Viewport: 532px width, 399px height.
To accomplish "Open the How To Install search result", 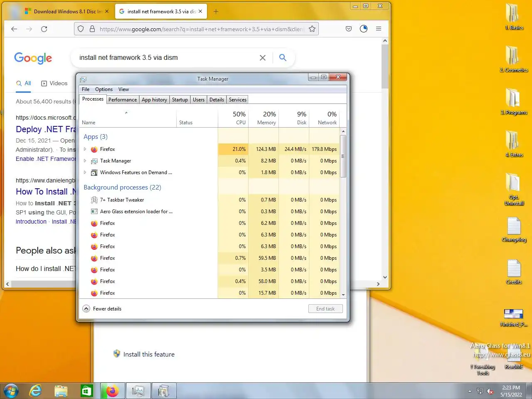I will (x=46, y=192).
